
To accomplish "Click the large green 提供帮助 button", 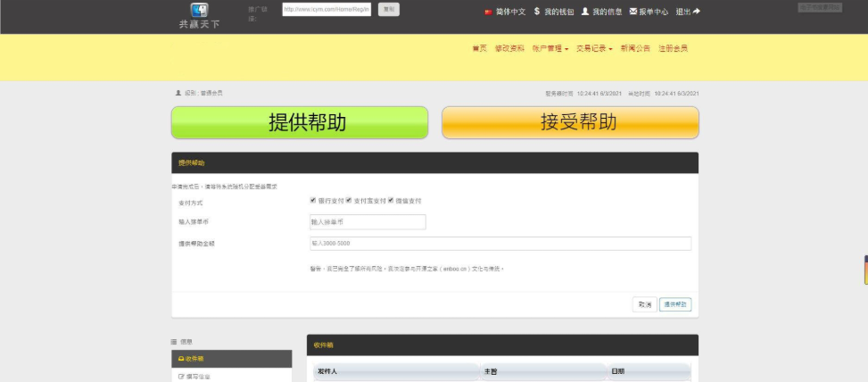I will tap(300, 123).
